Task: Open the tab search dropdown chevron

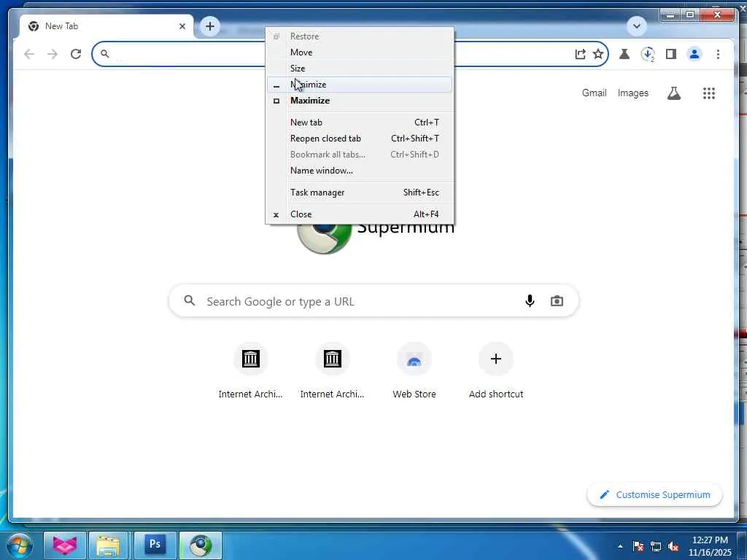Action: click(x=636, y=26)
